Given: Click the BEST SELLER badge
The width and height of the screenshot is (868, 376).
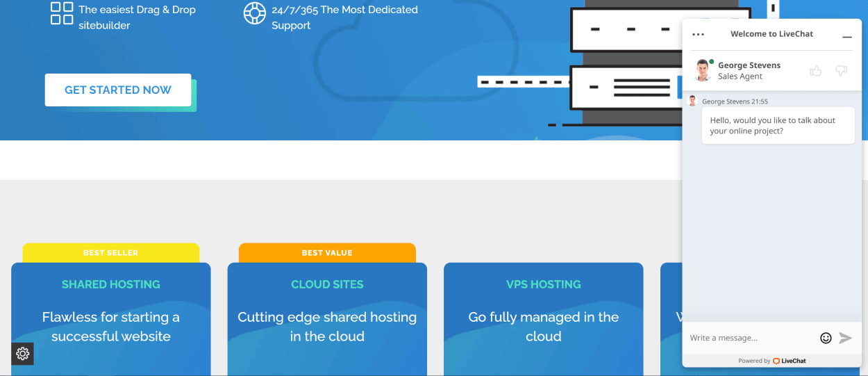Looking at the screenshot, I should (x=111, y=253).
